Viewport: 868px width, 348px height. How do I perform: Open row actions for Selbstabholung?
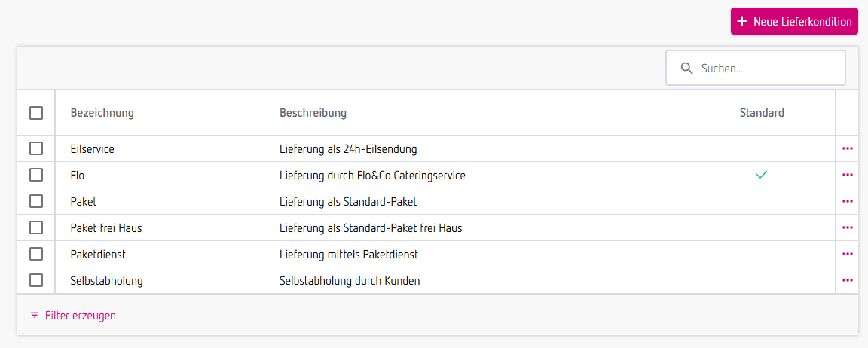[x=848, y=280]
